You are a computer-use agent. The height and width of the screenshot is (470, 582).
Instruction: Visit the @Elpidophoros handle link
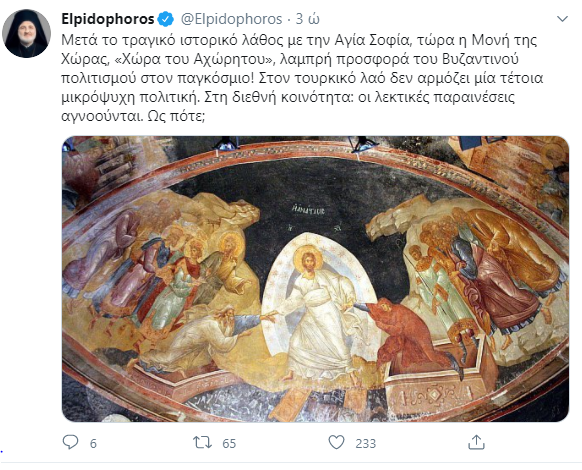coord(232,19)
